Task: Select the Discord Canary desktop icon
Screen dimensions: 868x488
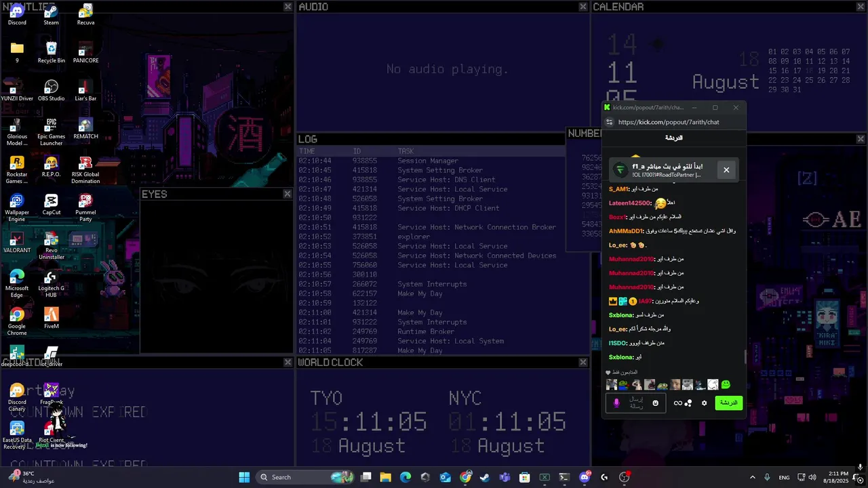Action: (x=17, y=397)
